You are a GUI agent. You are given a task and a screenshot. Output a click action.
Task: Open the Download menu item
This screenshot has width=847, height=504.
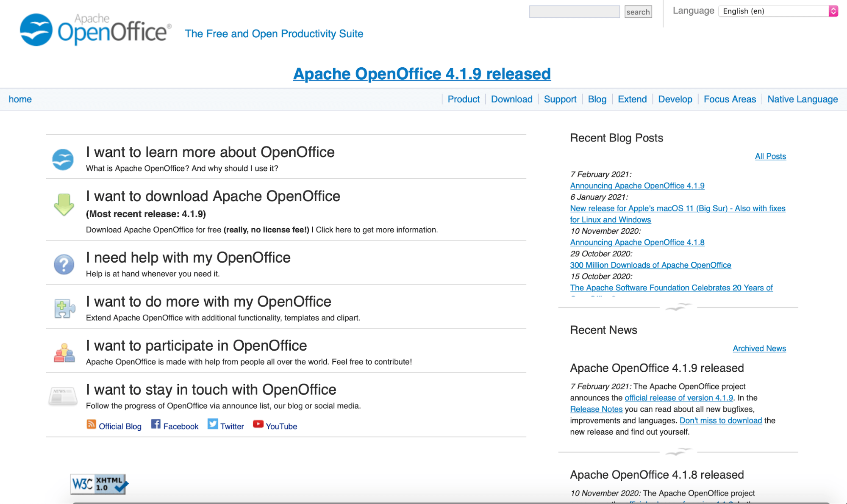(x=511, y=99)
